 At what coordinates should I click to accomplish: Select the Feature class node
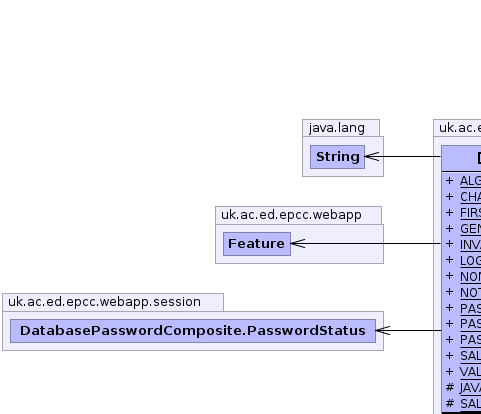[257, 244]
